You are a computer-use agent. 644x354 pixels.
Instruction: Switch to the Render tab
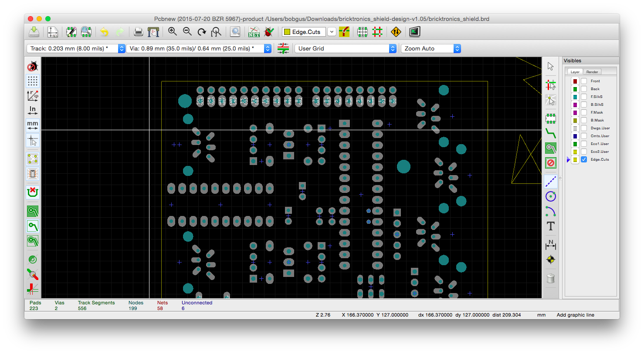(592, 72)
